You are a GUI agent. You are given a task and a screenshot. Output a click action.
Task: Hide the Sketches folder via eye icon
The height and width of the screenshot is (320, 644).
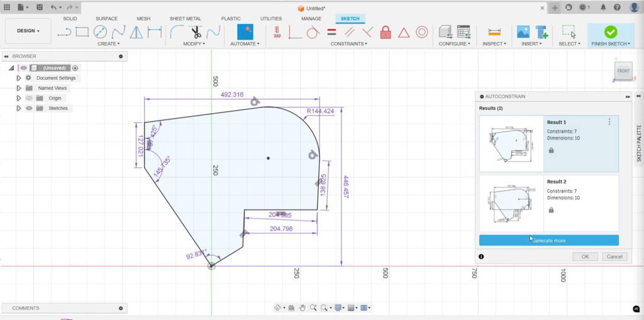point(28,108)
